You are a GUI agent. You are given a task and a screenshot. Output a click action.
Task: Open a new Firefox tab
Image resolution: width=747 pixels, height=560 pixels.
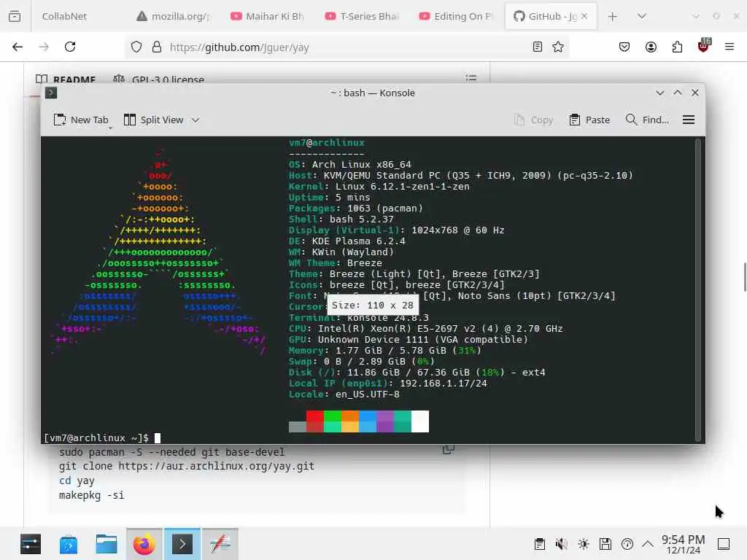(613, 16)
